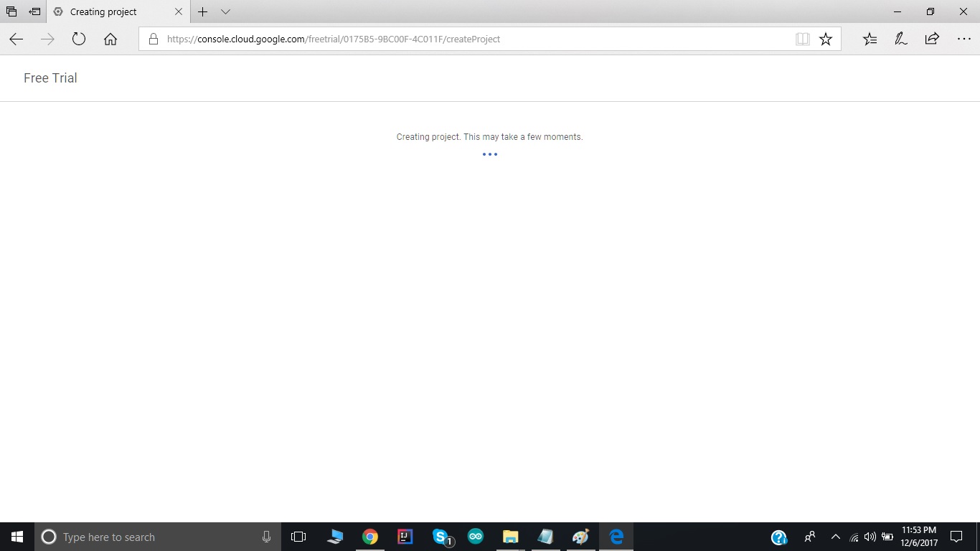Open the Edge Settings and more menu
This screenshot has height=551, width=980.
[964, 39]
